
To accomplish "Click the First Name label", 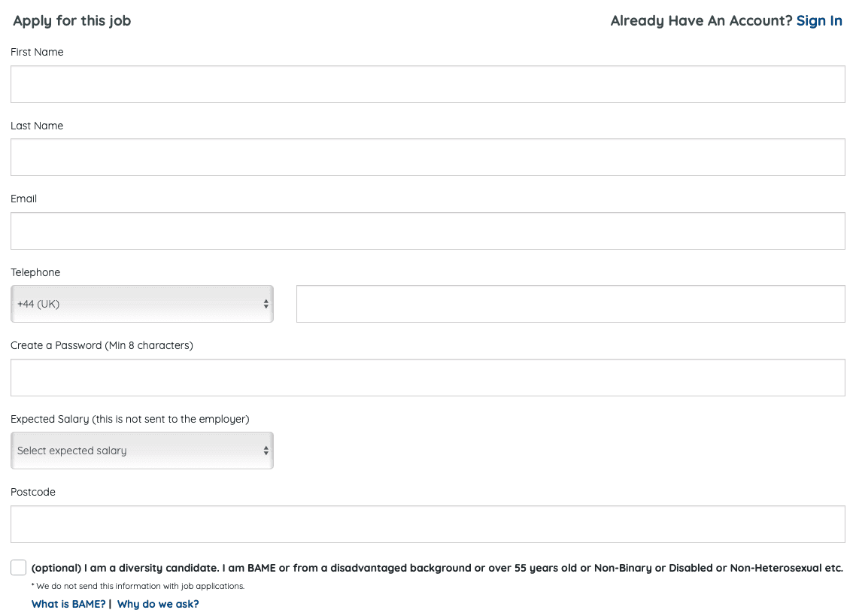I will point(37,52).
